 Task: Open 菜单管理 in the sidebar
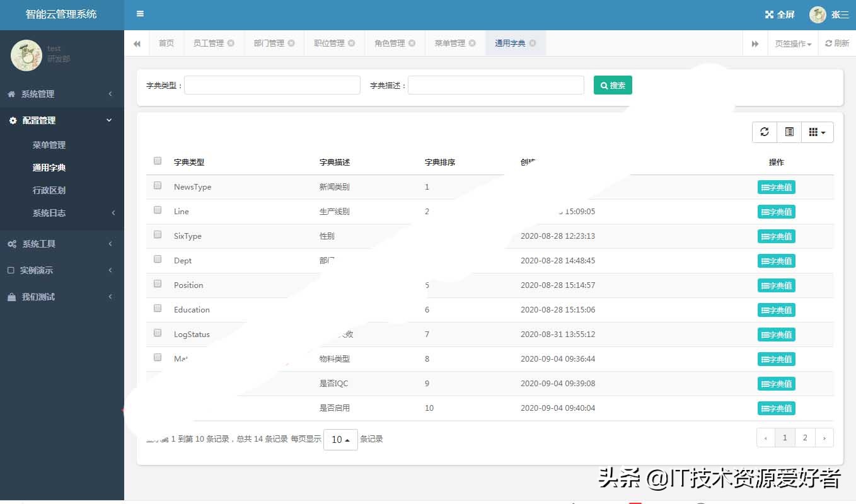pos(49,145)
